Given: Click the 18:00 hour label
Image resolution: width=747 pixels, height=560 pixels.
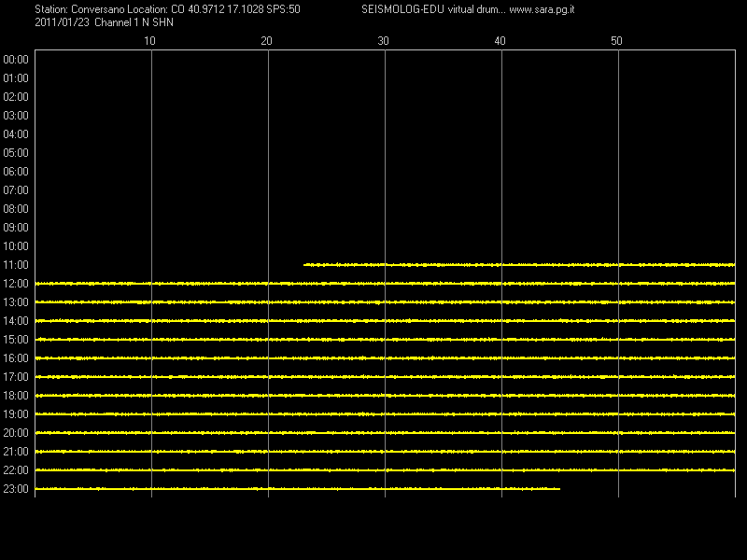Looking at the screenshot, I should [x=16, y=395].
